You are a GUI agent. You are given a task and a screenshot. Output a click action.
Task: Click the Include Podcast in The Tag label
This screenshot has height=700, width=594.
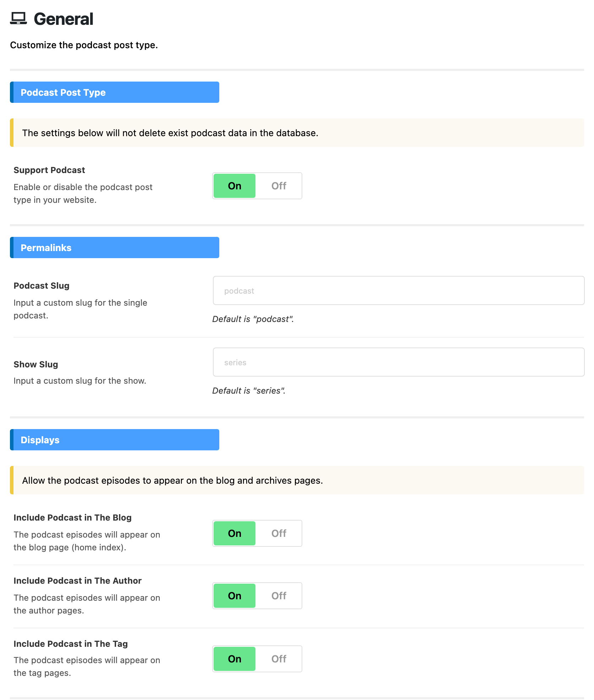pos(71,644)
